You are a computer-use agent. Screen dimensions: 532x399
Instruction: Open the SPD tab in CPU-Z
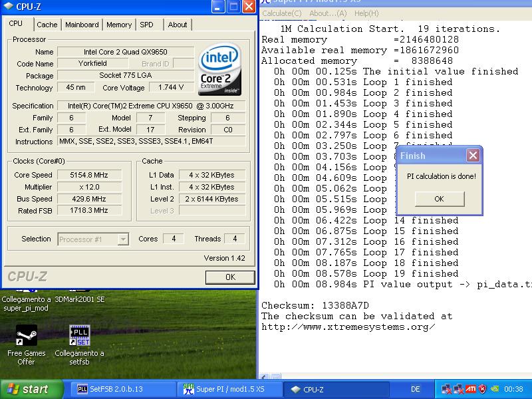(x=146, y=25)
